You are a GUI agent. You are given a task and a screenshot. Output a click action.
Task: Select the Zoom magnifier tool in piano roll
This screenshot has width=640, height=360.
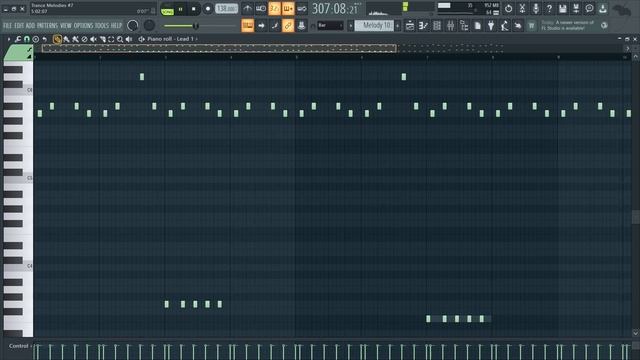point(120,39)
